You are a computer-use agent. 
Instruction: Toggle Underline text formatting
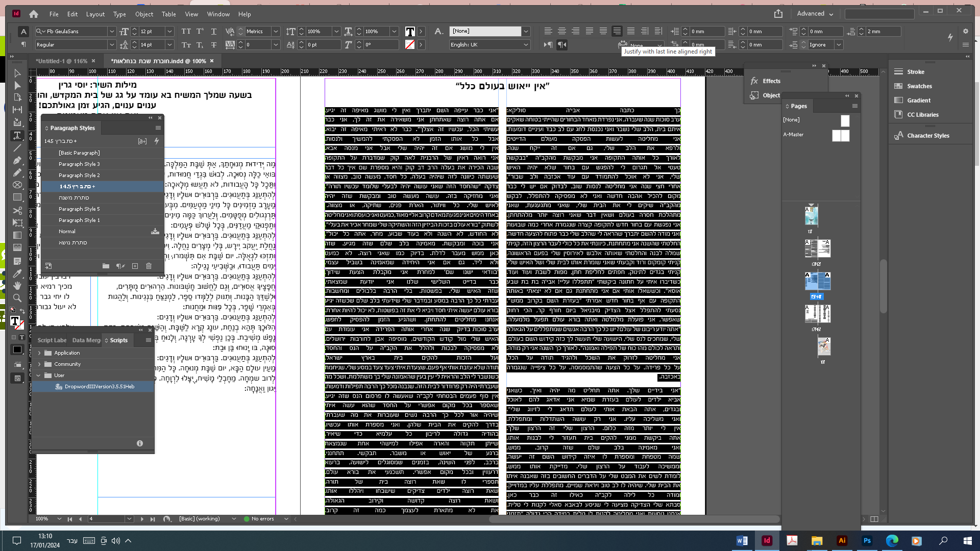(214, 32)
